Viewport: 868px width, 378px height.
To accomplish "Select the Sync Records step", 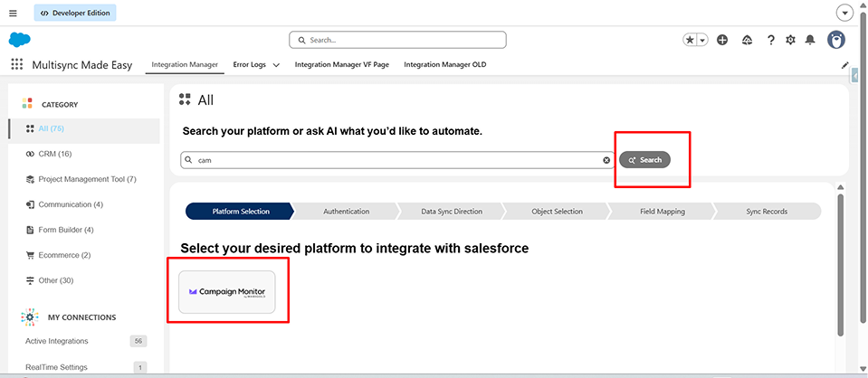I will click(767, 212).
